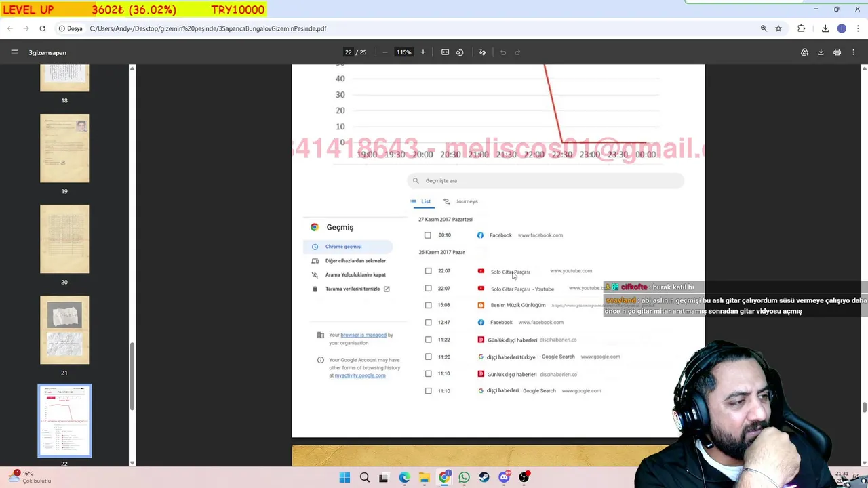The image size is (868, 488).
Task: Open the Chrome profile avatar
Action: (842, 28)
